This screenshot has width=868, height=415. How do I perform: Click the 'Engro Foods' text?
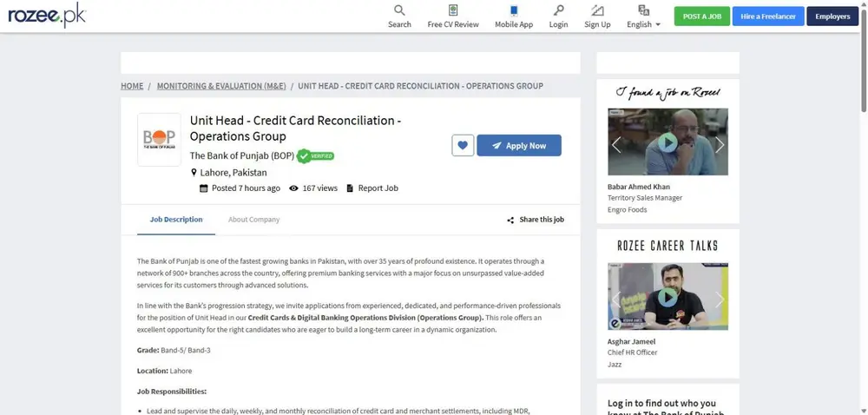628,210
